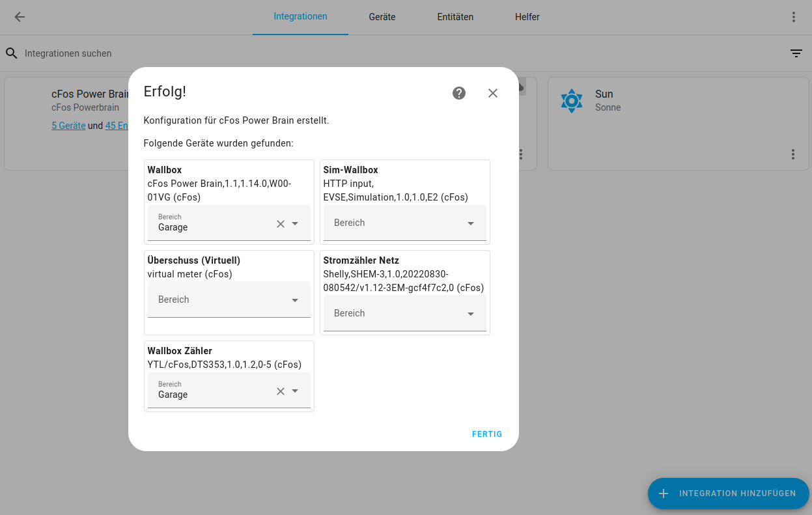Open the 45 entities link on cFos card
The image size is (812, 515).
coord(116,126)
